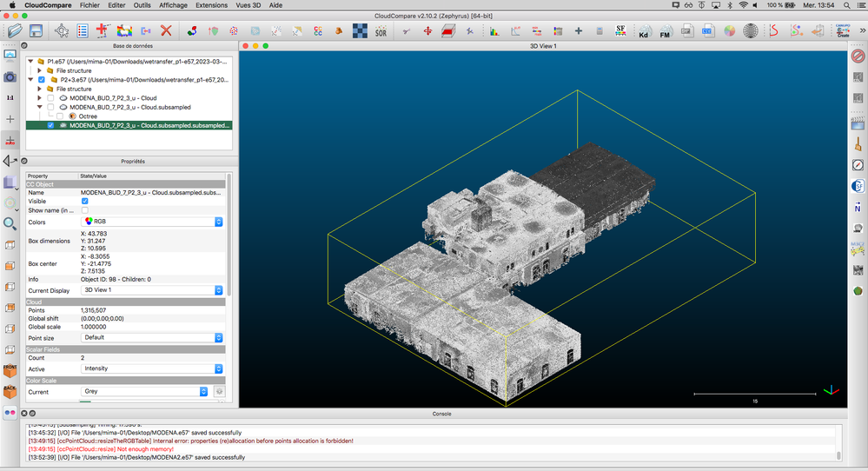Enable the Show name checkbox

pyautogui.click(x=85, y=210)
